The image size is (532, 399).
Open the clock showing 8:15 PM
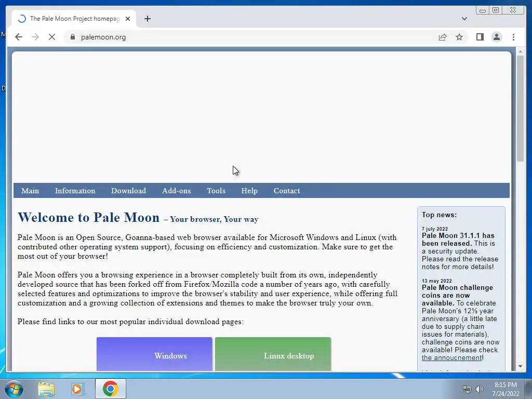pyautogui.click(x=506, y=389)
